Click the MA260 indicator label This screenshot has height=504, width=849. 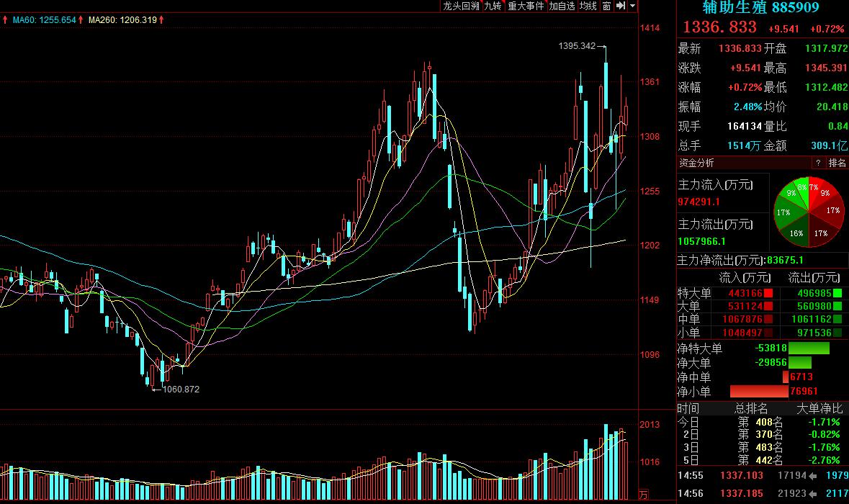point(122,20)
